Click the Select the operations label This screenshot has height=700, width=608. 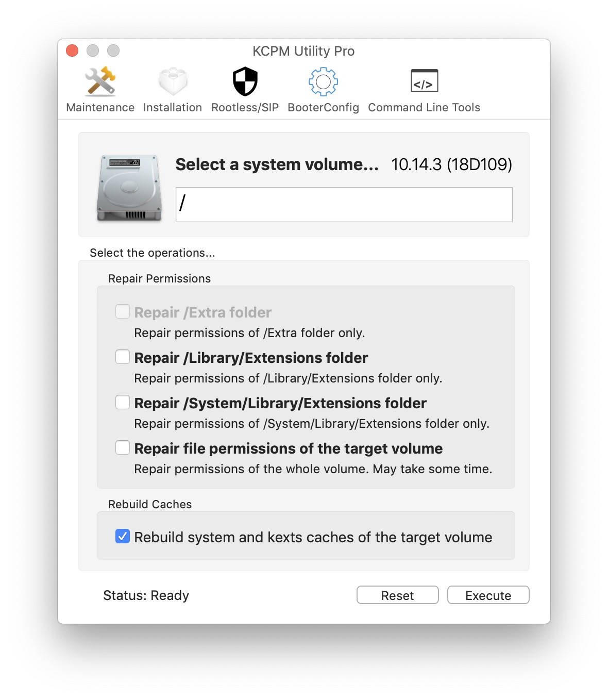[153, 253]
